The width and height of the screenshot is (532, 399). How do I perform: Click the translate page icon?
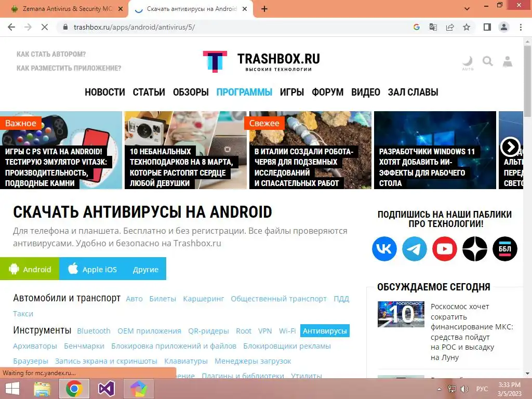(x=433, y=27)
